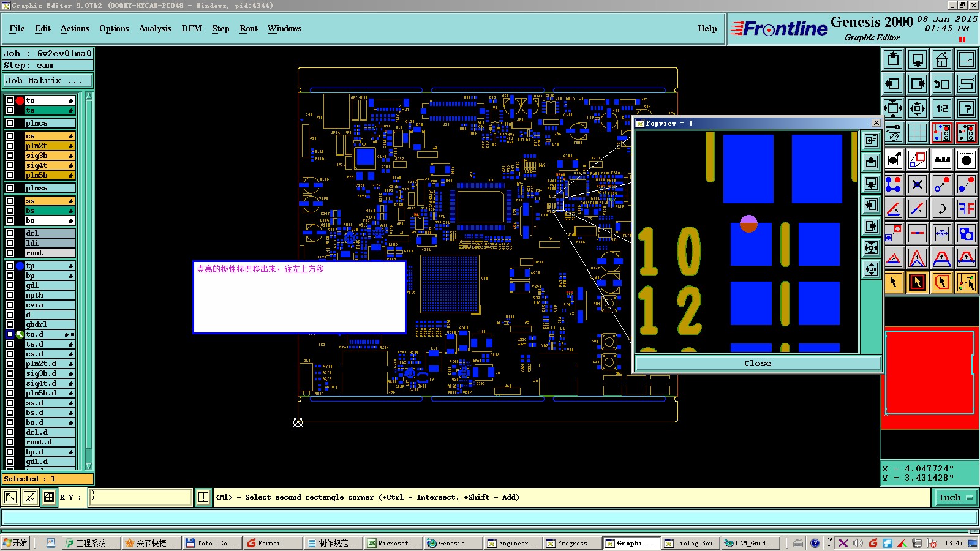
Task: Click the blue dots connect-nodes icon
Action: 893,184
